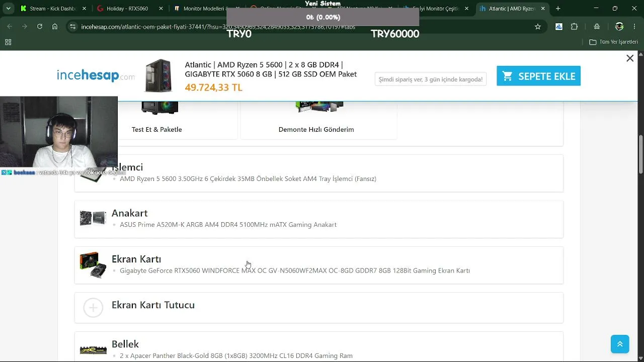Click the Gigabyte graphics card thumbnail
This screenshot has width=644, height=362.
(x=93, y=264)
